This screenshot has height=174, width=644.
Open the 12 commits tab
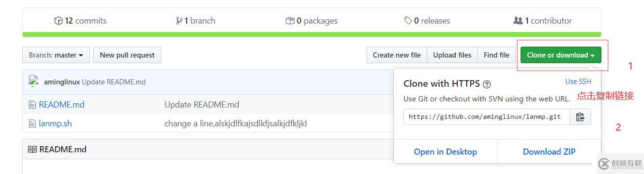80,21
